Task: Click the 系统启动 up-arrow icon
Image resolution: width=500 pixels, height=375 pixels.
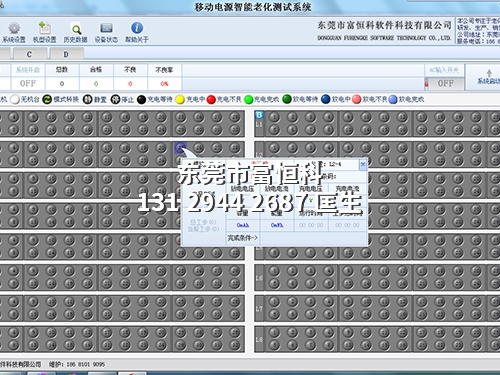Action: pyautogui.click(x=489, y=73)
